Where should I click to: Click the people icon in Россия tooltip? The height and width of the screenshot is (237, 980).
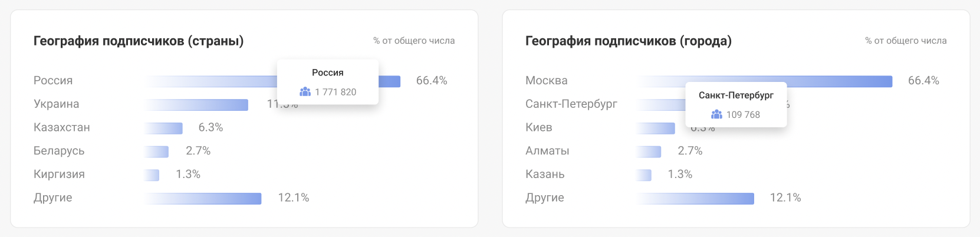(305, 92)
